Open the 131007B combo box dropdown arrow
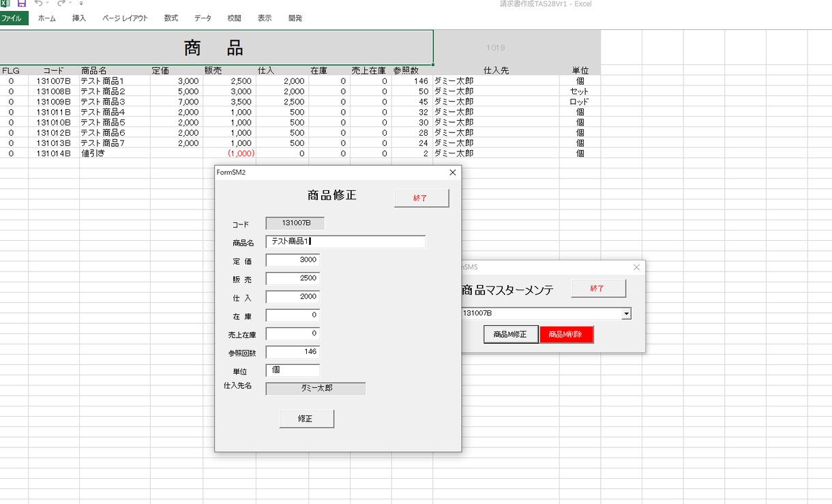832x504 pixels. (x=626, y=314)
